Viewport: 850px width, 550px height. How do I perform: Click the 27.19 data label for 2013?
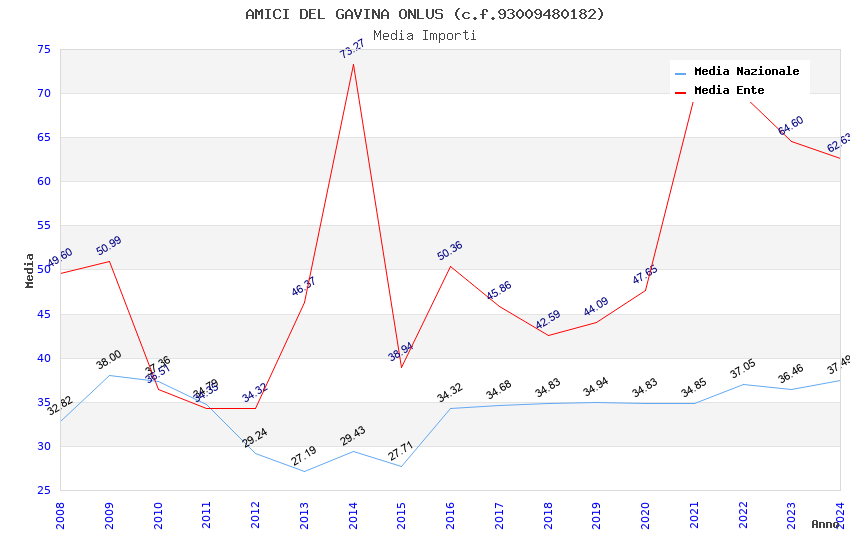[304, 456]
